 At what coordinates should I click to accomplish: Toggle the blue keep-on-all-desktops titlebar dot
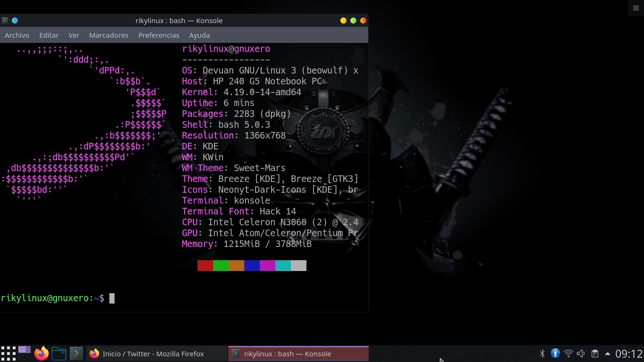pos(15,20)
